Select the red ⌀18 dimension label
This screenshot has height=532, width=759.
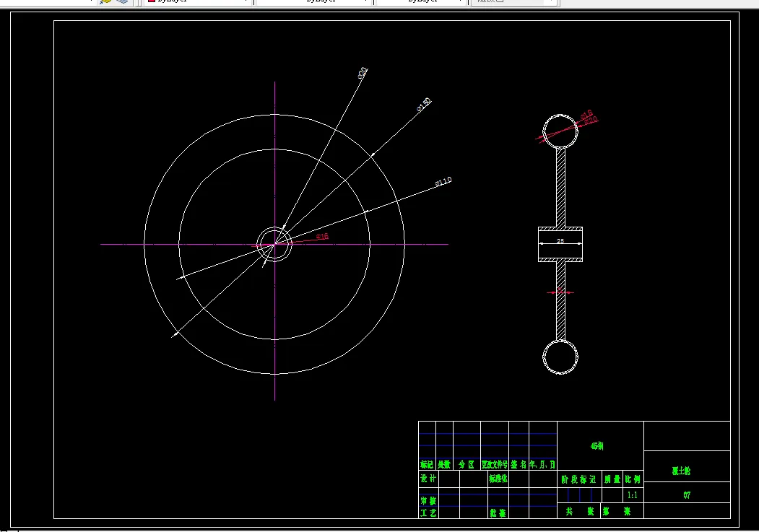pyautogui.click(x=586, y=115)
